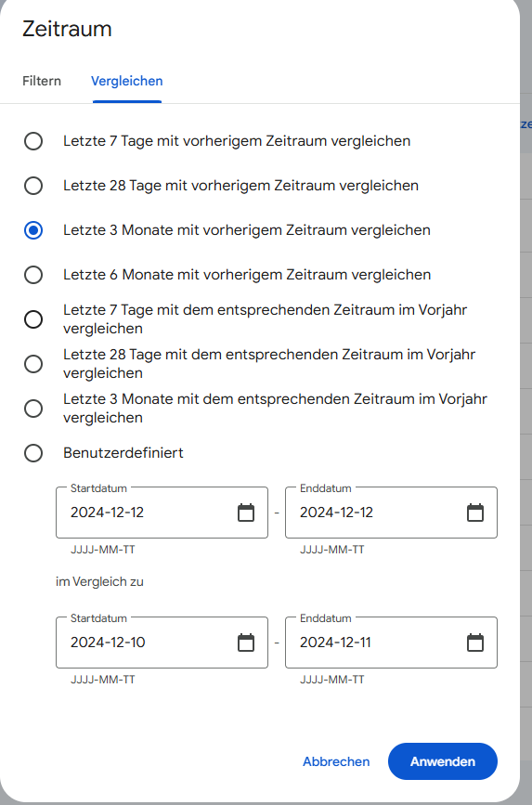532x805 pixels.
Task: Focus comparison Enddatum field 2024-12-11
Action: [391, 643]
